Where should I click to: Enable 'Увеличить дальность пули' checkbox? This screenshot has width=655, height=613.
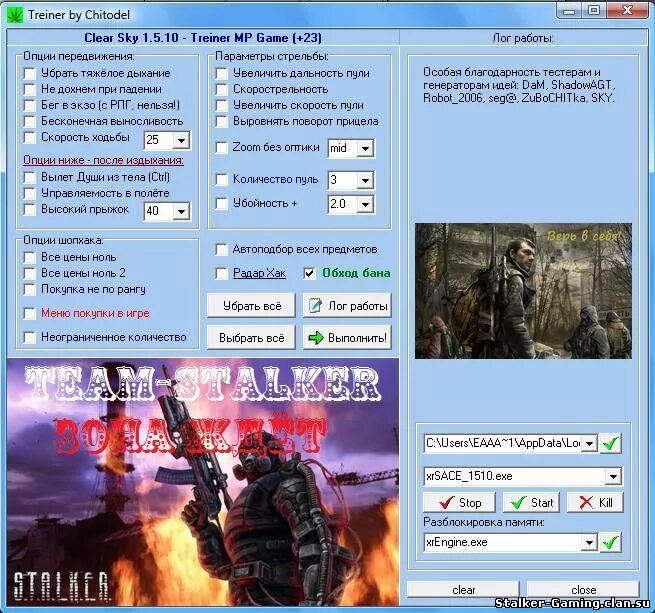(221, 74)
